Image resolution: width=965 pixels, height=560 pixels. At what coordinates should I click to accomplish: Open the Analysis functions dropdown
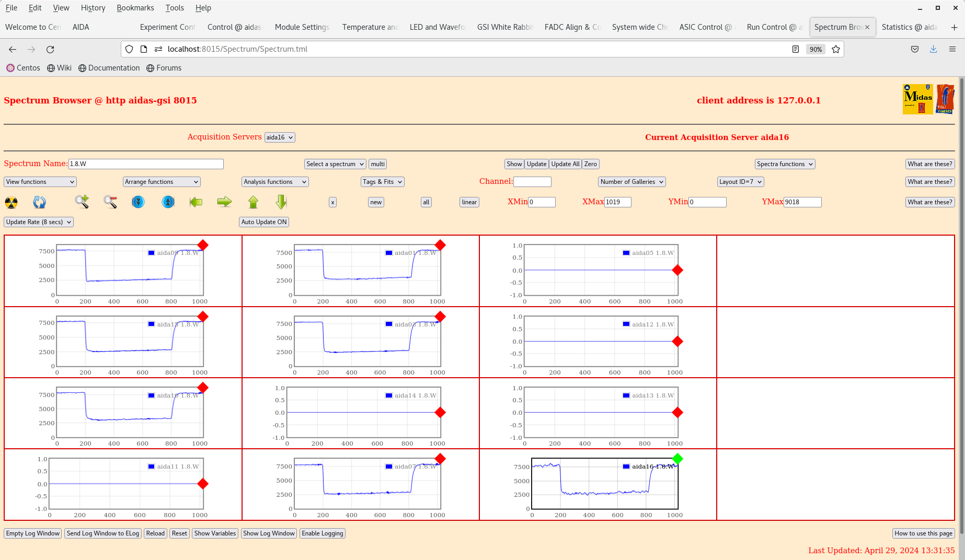coord(274,182)
